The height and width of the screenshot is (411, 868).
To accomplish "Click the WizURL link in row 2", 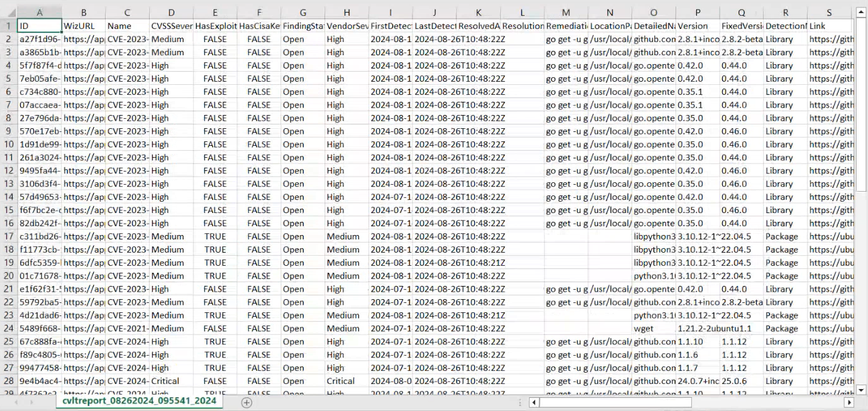I will click(83, 39).
